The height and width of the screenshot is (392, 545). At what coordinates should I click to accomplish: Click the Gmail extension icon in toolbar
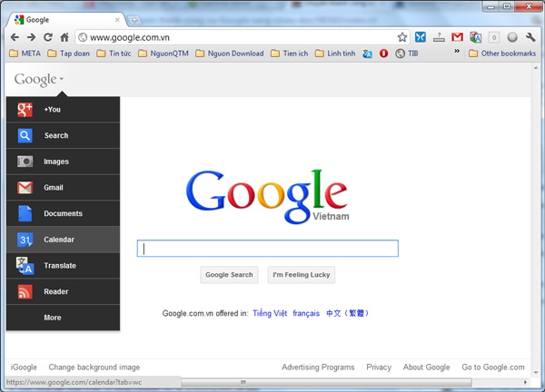pos(457,37)
